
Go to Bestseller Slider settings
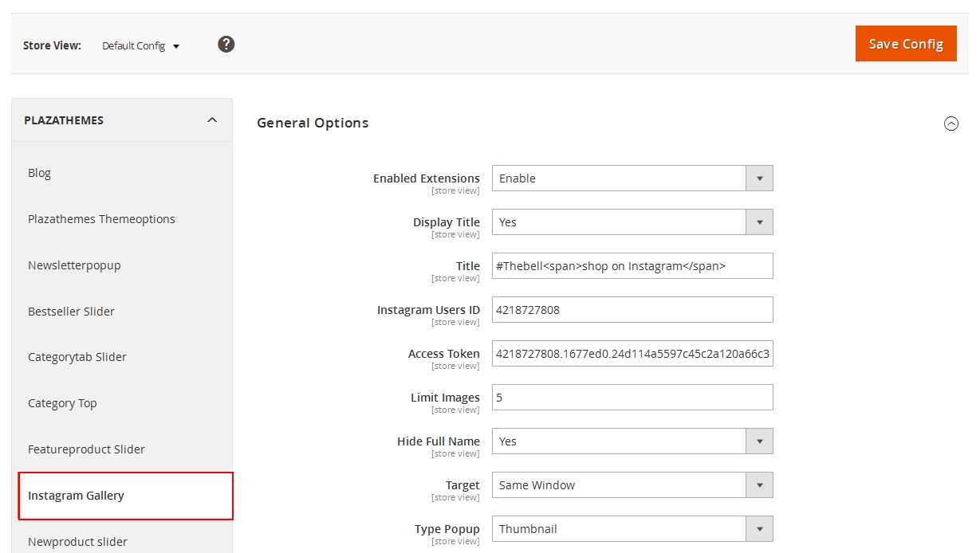coord(71,312)
